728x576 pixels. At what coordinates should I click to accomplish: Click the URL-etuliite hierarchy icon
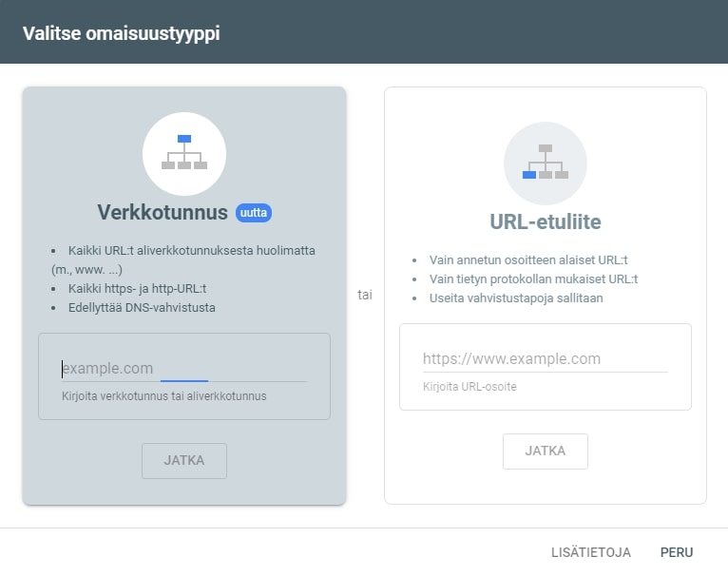545,163
